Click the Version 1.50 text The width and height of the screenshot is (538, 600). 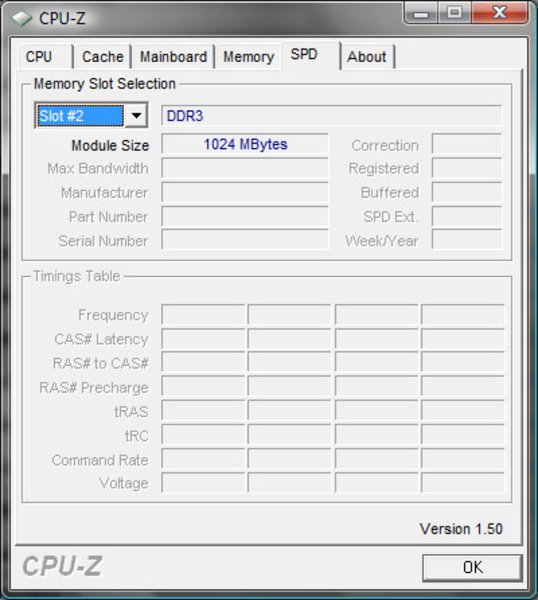(461, 529)
